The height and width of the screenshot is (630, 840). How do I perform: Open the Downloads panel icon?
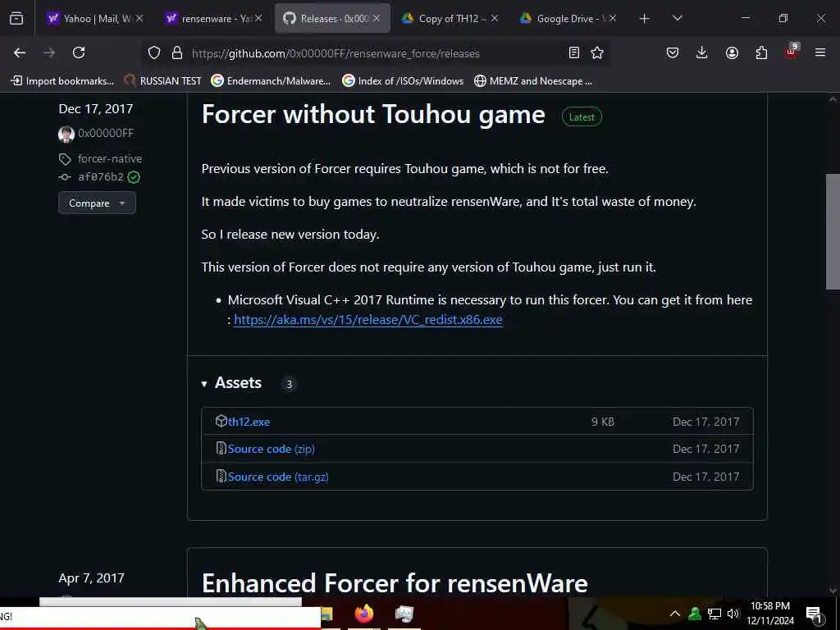click(702, 52)
